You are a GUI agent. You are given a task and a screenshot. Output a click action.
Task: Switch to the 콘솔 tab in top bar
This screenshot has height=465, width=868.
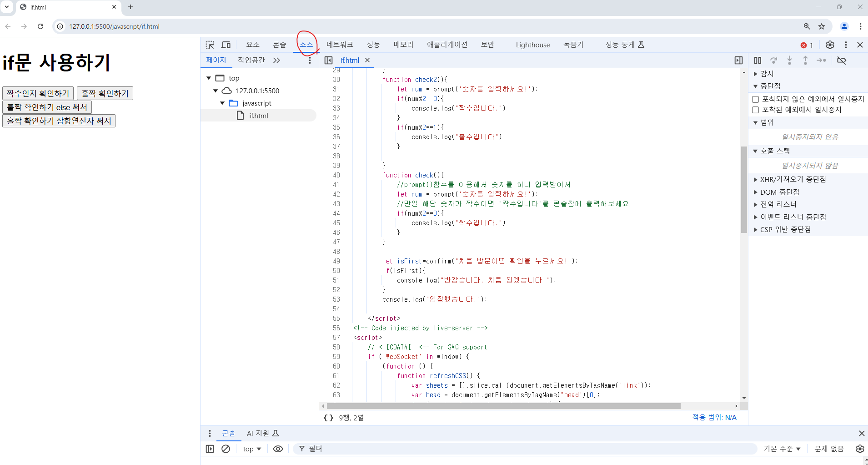pos(280,45)
